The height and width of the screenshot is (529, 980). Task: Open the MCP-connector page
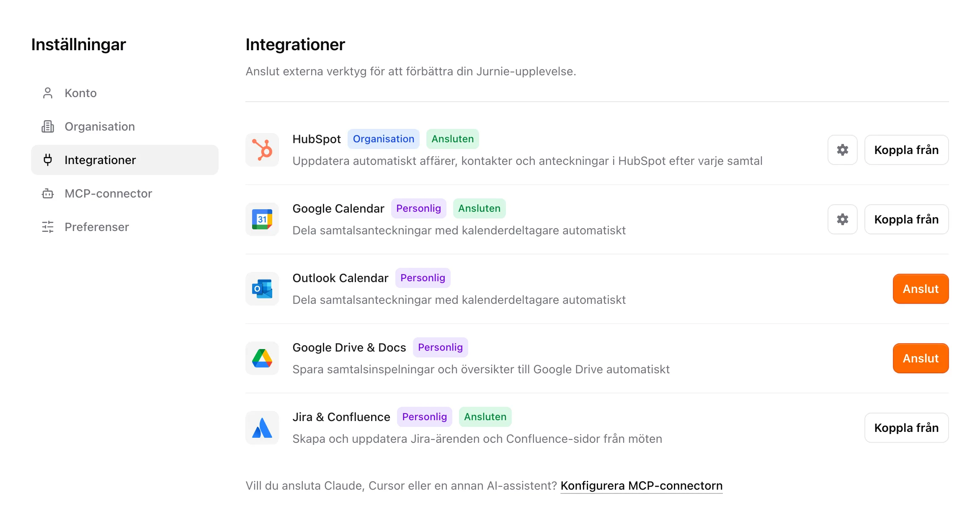point(125,193)
